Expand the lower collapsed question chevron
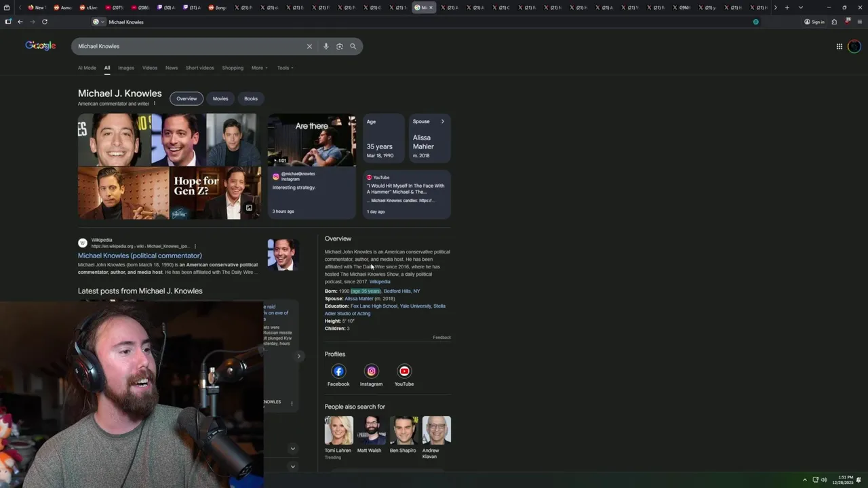Viewport: 868px width, 488px height. tap(293, 466)
